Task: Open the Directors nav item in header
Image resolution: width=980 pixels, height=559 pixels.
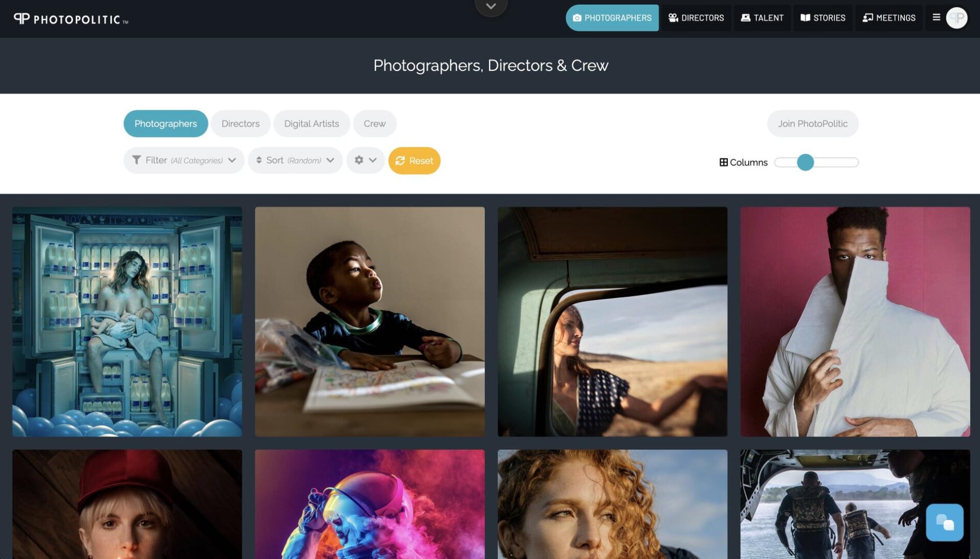Action: point(696,18)
